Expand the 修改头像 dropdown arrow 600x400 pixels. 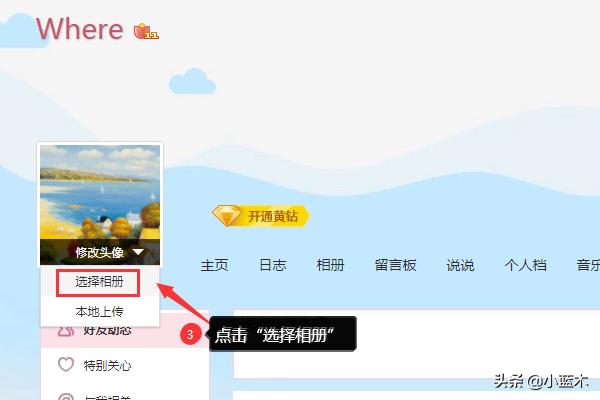[138, 252]
